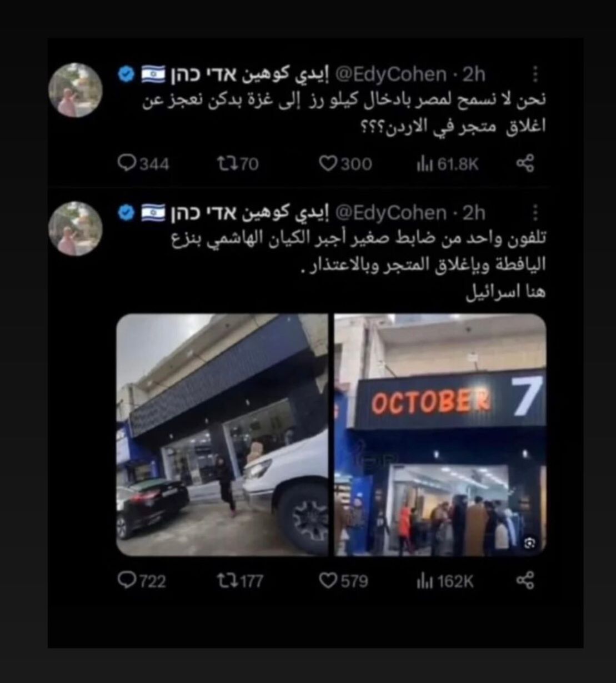Open the @EdyCohen handle on first tweet
Viewport: 616px width, 683px height.
[391, 74]
